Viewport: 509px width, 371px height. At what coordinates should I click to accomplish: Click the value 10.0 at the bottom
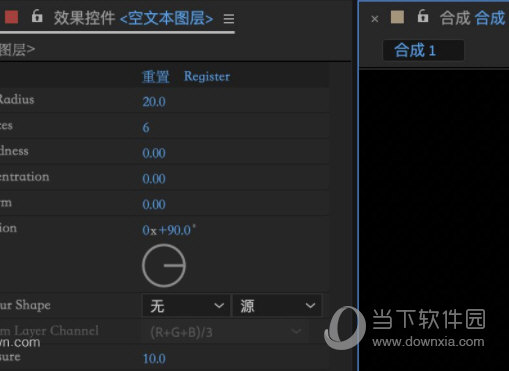pyautogui.click(x=154, y=359)
